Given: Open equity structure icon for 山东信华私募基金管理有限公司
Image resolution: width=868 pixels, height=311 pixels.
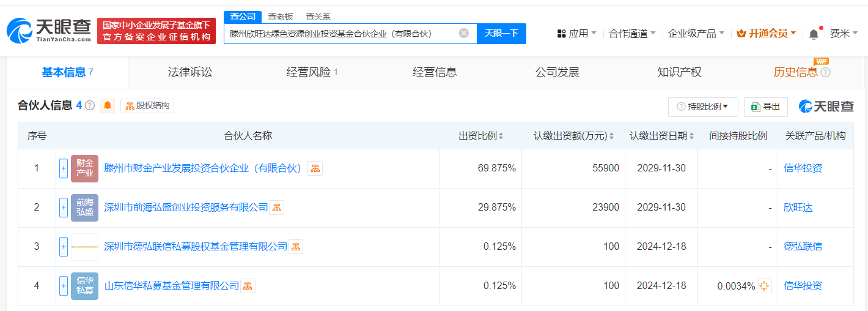Looking at the screenshot, I should point(248,286).
